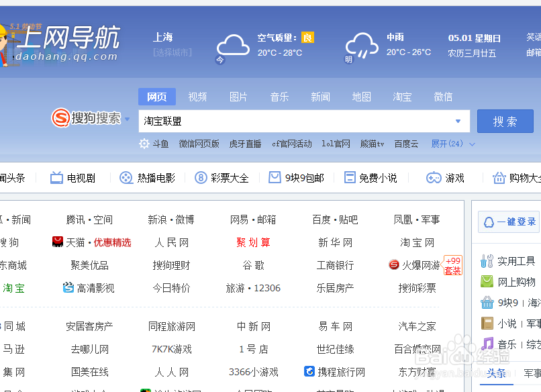Open the search box suggestion dropdown arrow
This screenshot has width=541, height=392.
tap(458, 121)
